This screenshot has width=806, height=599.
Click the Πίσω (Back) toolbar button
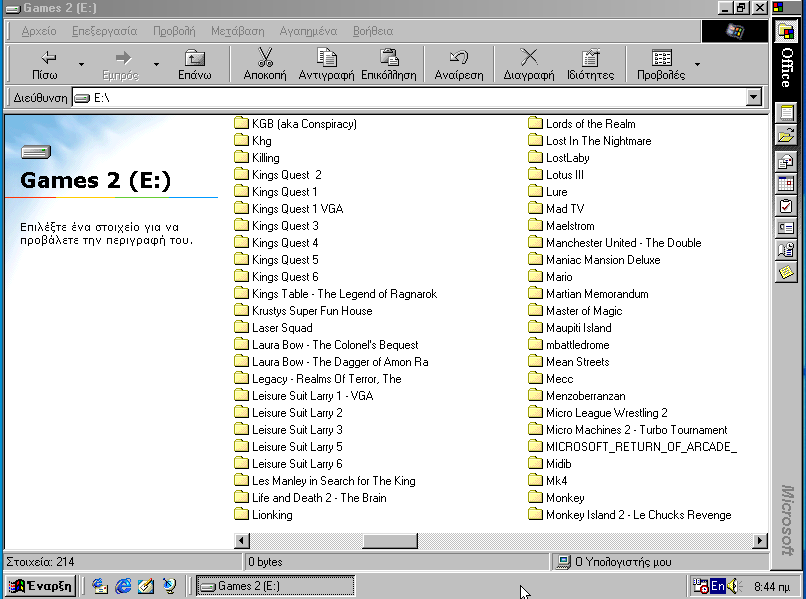(45, 64)
